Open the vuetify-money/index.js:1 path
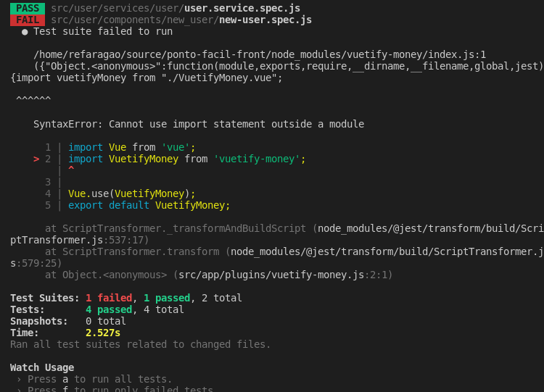 pos(260,55)
